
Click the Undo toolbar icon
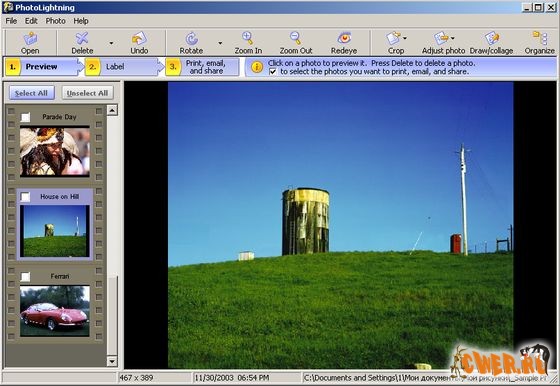139,38
